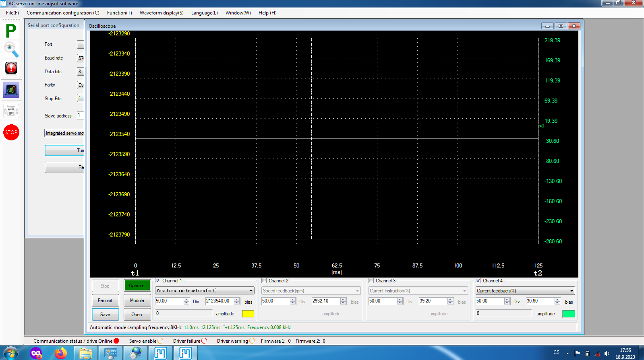
Task: Click the Save button
Action: [x=105, y=315]
